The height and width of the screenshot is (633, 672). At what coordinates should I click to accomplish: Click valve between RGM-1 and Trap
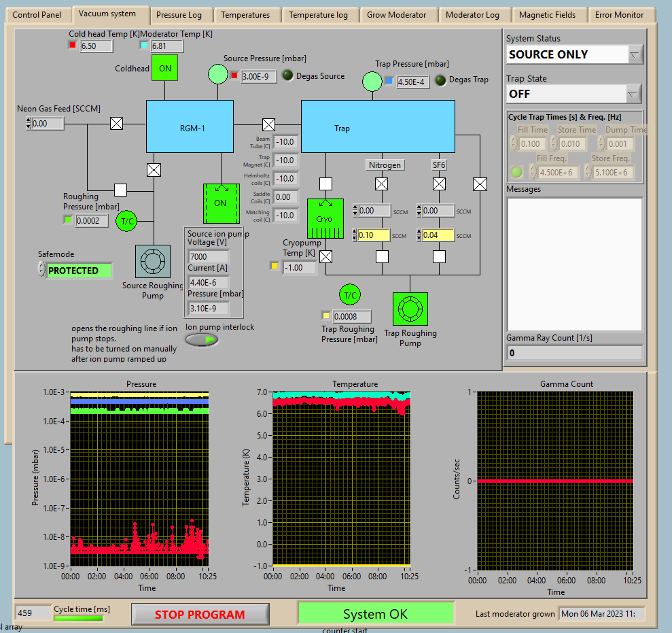[x=268, y=124]
